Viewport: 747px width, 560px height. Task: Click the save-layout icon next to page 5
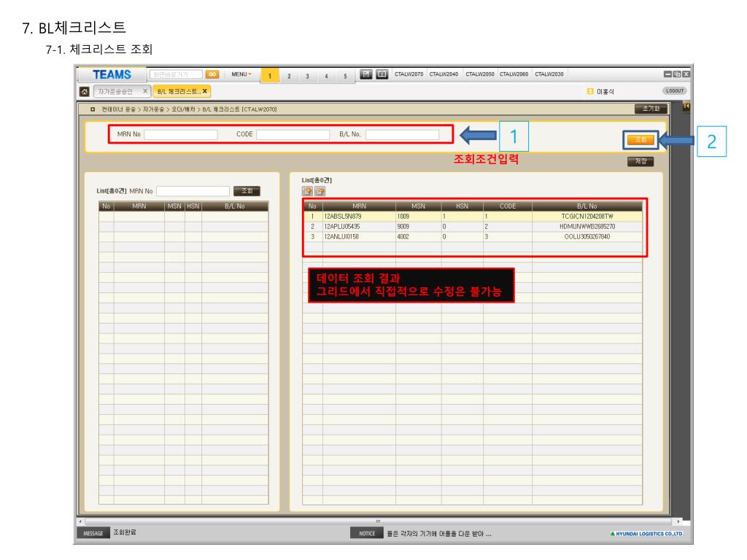click(366, 74)
